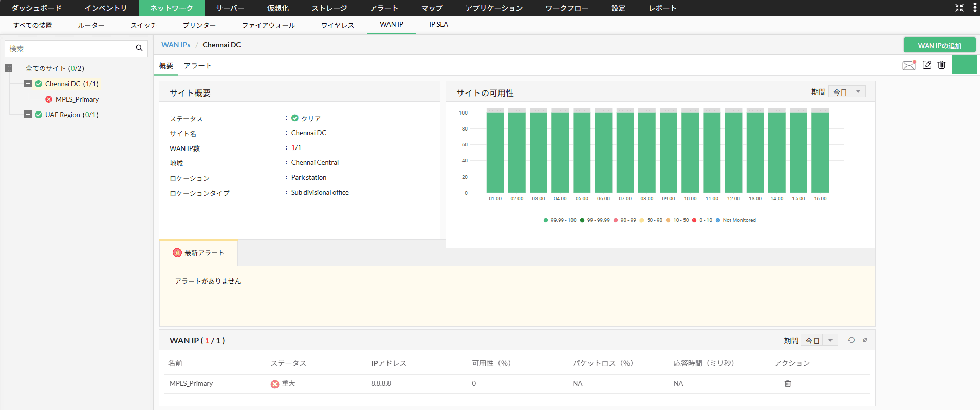Refresh the WAN IP table
Viewport: 980px width, 410px height.
coord(852,340)
